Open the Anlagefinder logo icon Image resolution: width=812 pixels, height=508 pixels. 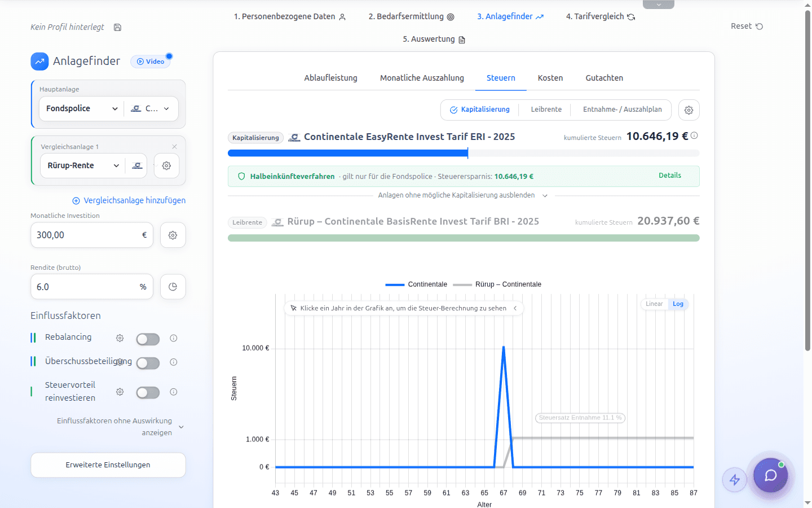[39, 62]
